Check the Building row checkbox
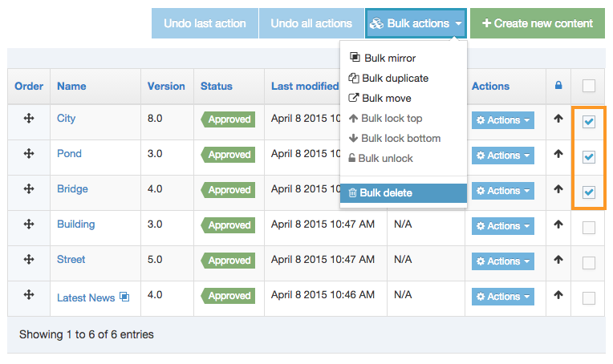The width and height of the screenshot is (613, 364). [589, 228]
